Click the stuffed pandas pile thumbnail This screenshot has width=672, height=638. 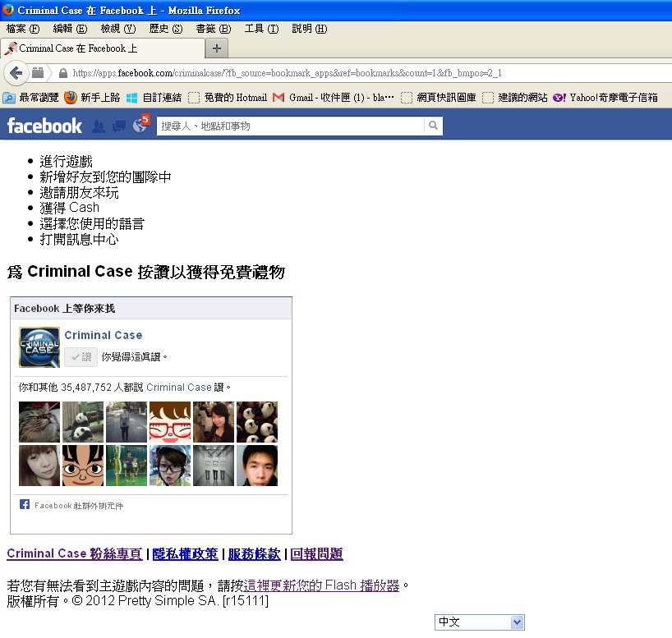tap(257, 421)
